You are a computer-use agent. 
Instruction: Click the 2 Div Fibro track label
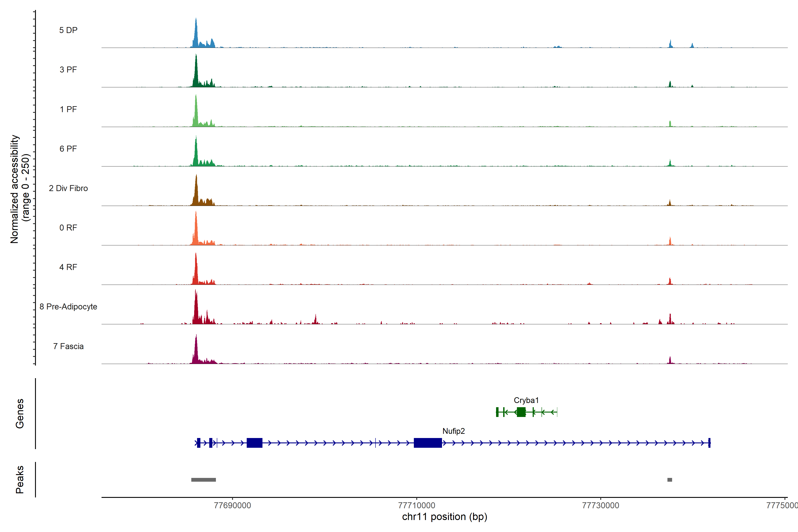click(x=68, y=188)
